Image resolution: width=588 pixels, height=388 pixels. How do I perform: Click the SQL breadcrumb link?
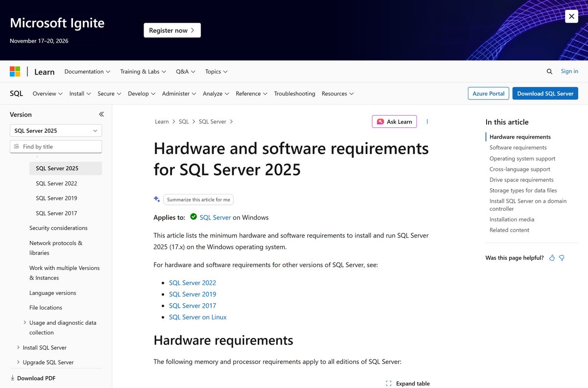(184, 121)
